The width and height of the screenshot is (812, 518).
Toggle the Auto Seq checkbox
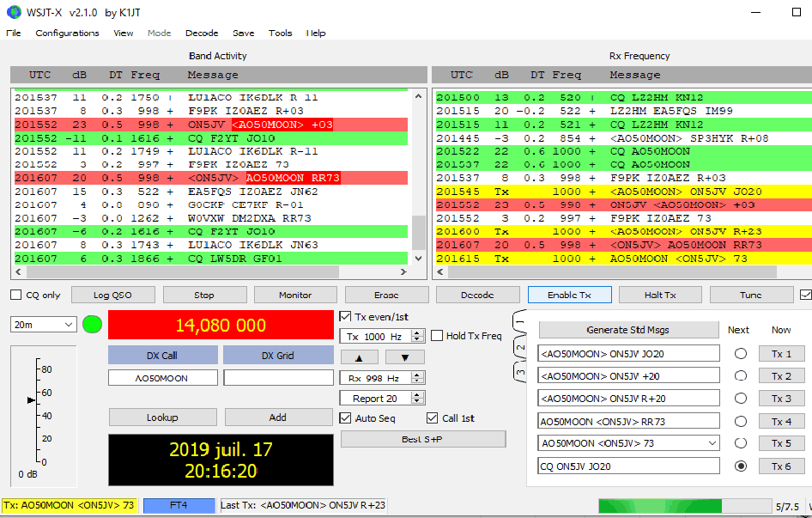click(345, 418)
